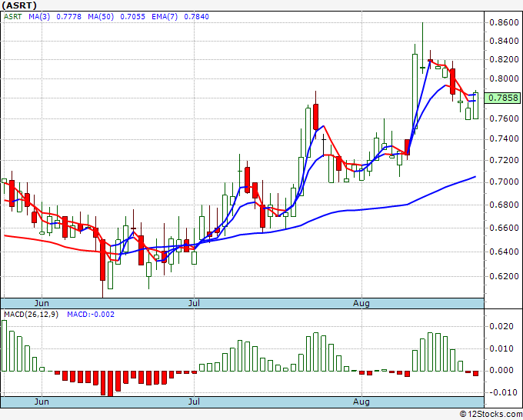The image size is (523, 420).
Task: Click the Jul label on price chart axis
Action: coord(194,303)
